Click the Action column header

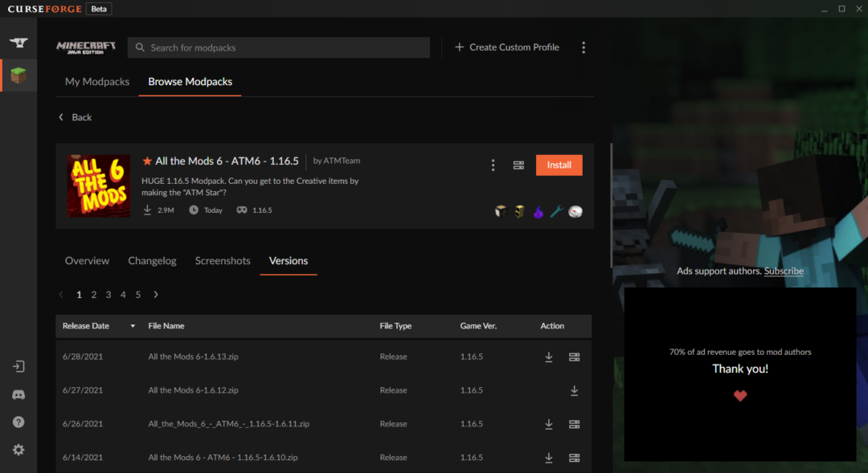[552, 326]
